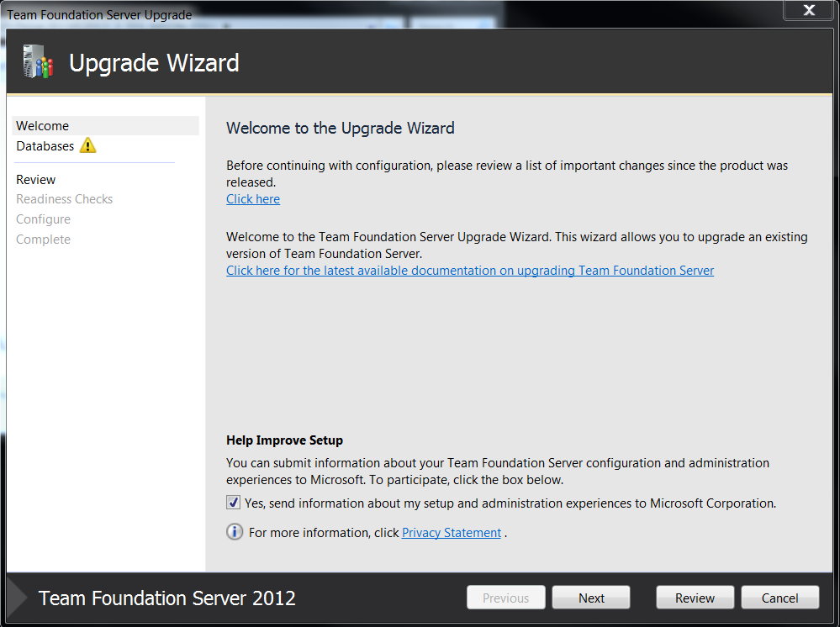
Task: Select the Complete step
Action: 44,240
